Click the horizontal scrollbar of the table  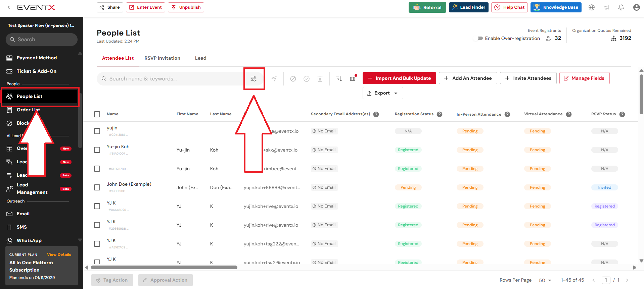pyautogui.click(x=164, y=268)
